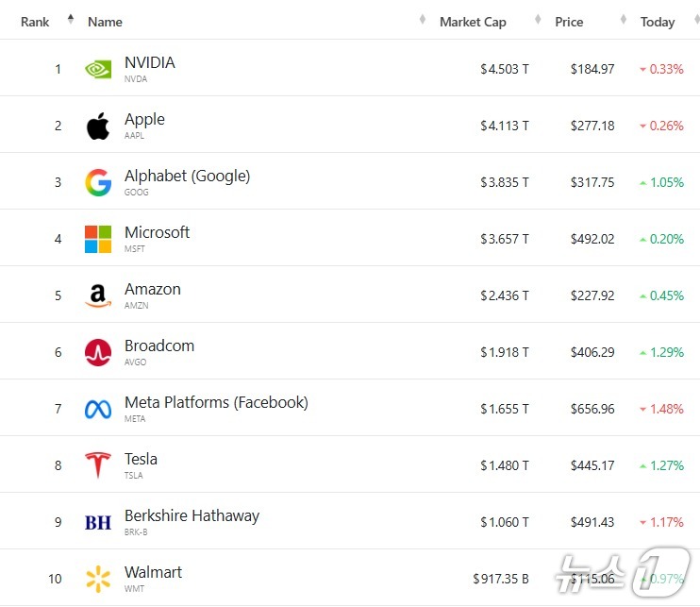Viewport: 700px width, 607px height.
Task: Select the Tesla table row price
Action: coord(592,465)
